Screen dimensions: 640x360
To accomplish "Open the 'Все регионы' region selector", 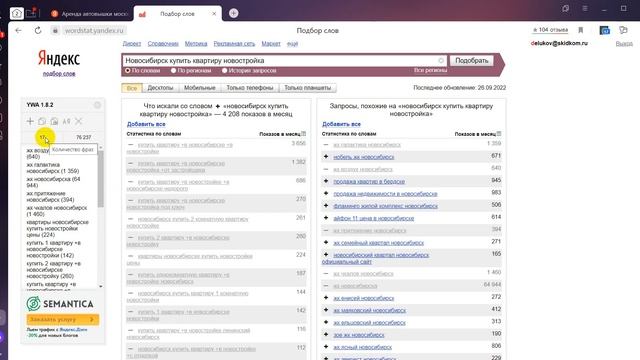I will (x=430, y=70).
